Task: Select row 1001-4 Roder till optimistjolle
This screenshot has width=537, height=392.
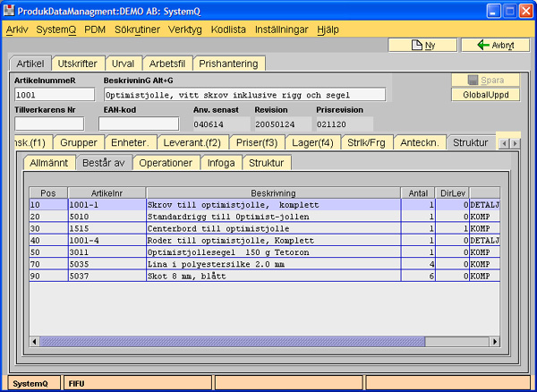Action: click(264, 241)
